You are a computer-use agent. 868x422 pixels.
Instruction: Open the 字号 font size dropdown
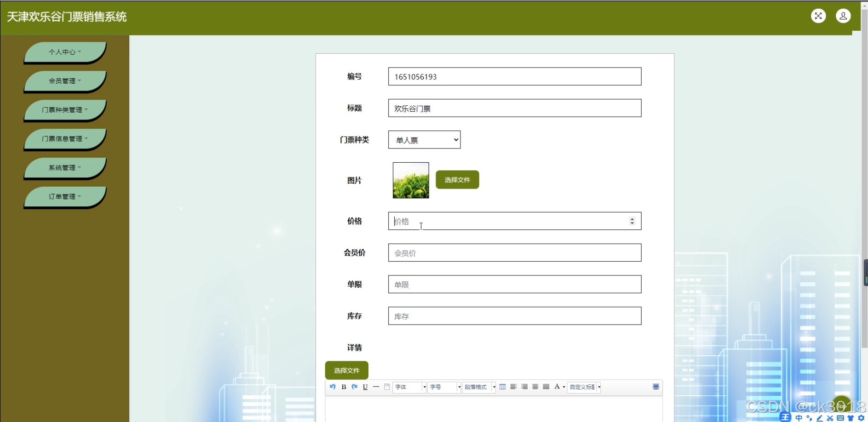444,387
